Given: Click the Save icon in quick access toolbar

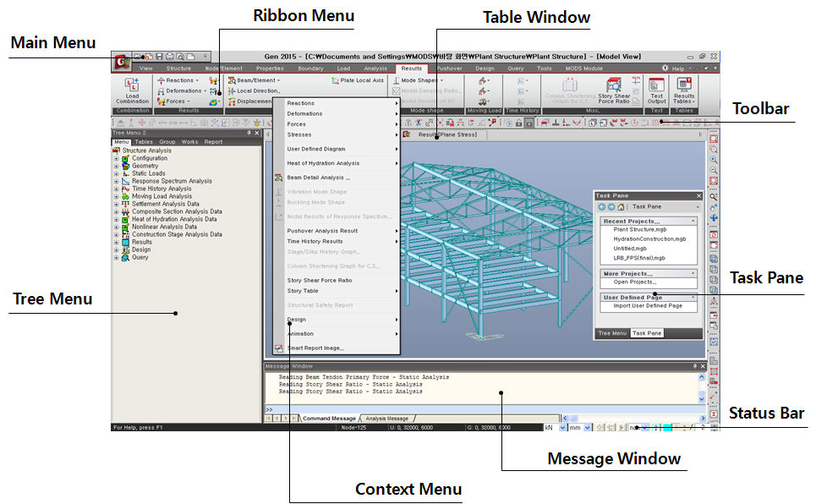Looking at the screenshot, I should click(x=159, y=56).
